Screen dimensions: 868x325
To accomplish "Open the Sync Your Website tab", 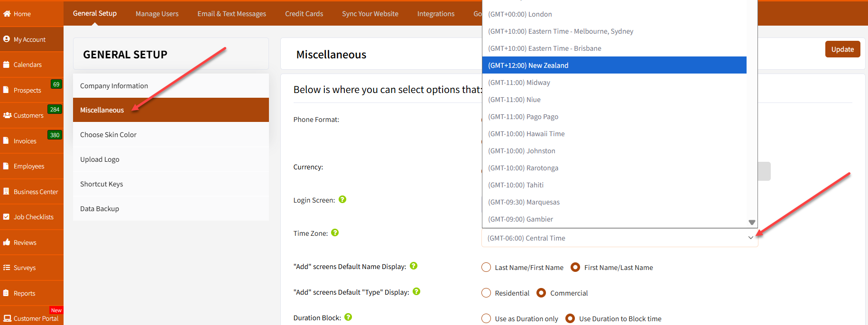I will pos(370,14).
